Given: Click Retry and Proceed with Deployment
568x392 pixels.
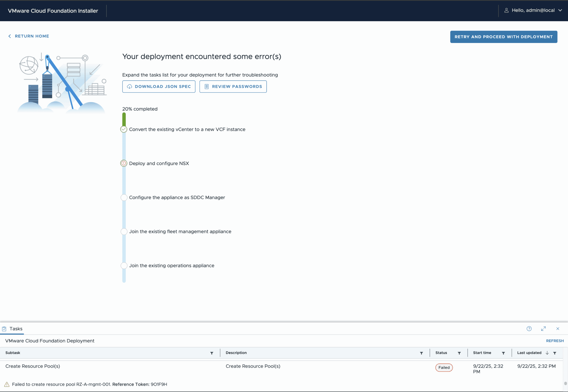Looking at the screenshot, I should point(503,37).
